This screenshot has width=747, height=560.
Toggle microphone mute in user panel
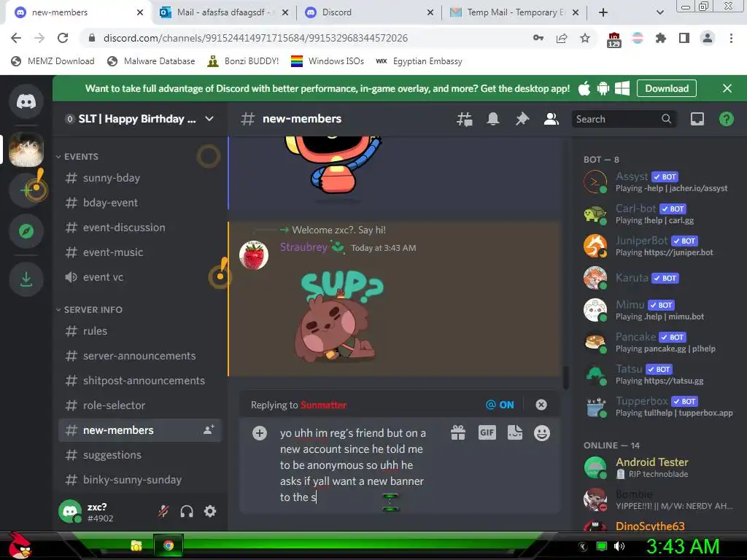click(x=163, y=511)
